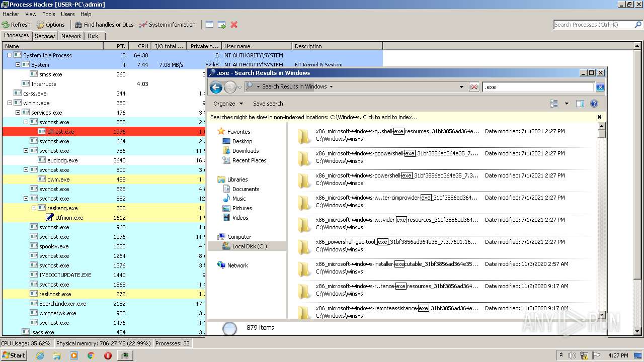The height and width of the screenshot is (362, 644).
Task: Collapse the System process tree node
Action: pos(18,65)
